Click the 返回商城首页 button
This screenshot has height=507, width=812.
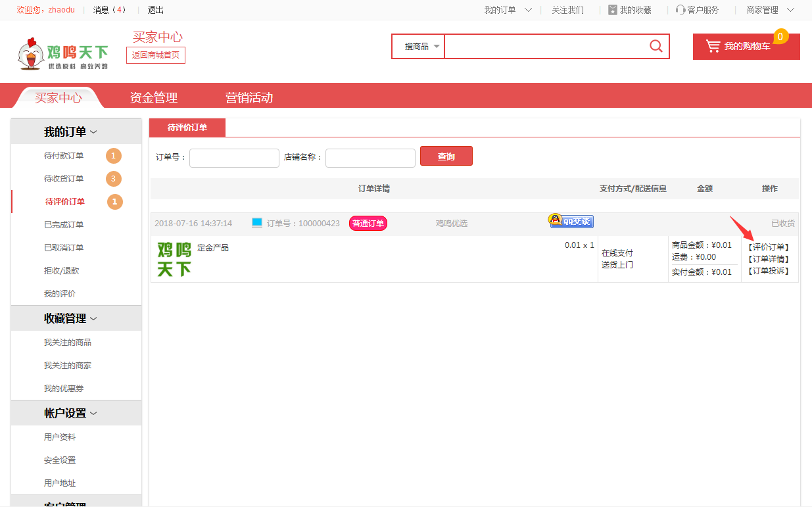pyautogui.click(x=156, y=55)
